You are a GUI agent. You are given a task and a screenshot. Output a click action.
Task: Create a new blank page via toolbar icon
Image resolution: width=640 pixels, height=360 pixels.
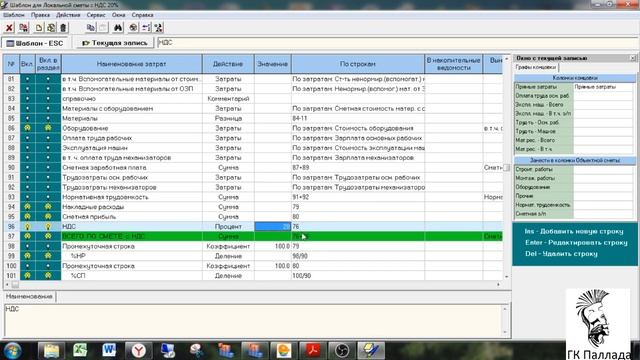38,28
